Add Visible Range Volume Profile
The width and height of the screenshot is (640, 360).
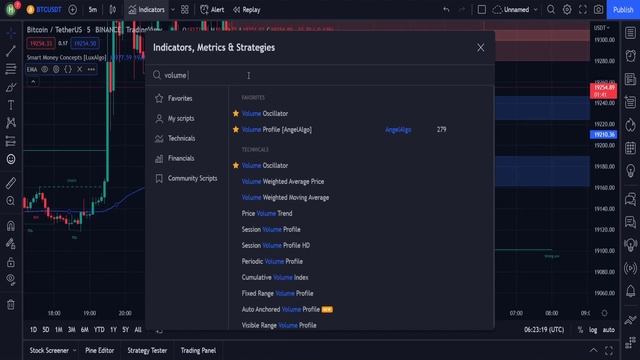279,325
